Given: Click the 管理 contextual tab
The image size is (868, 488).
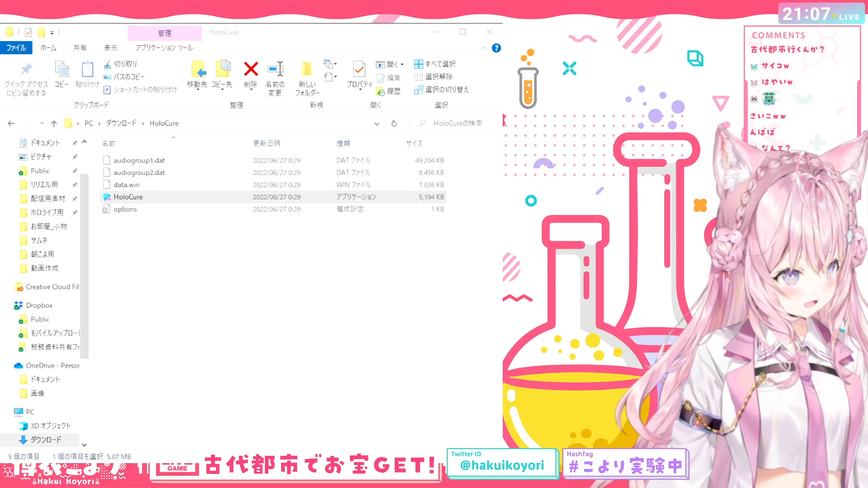Looking at the screenshot, I should pyautogui.click(x=165, y=33).
